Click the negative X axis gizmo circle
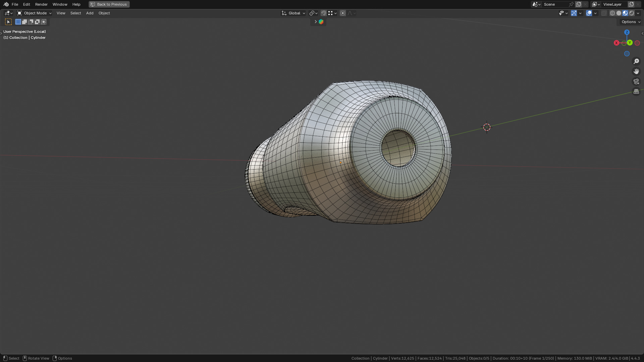644x362 pixels. coord(637,43)
